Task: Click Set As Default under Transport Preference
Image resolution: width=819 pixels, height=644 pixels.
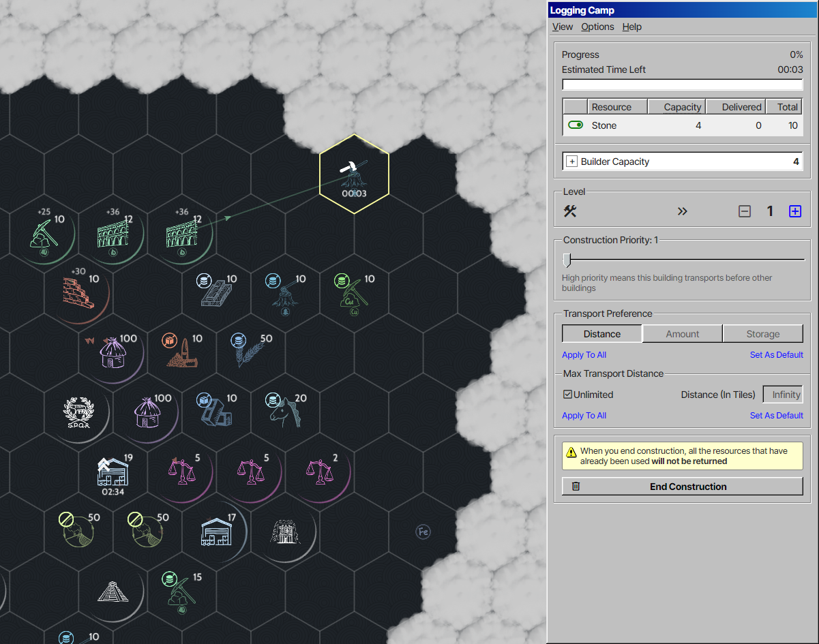Action: click(776, 355)
